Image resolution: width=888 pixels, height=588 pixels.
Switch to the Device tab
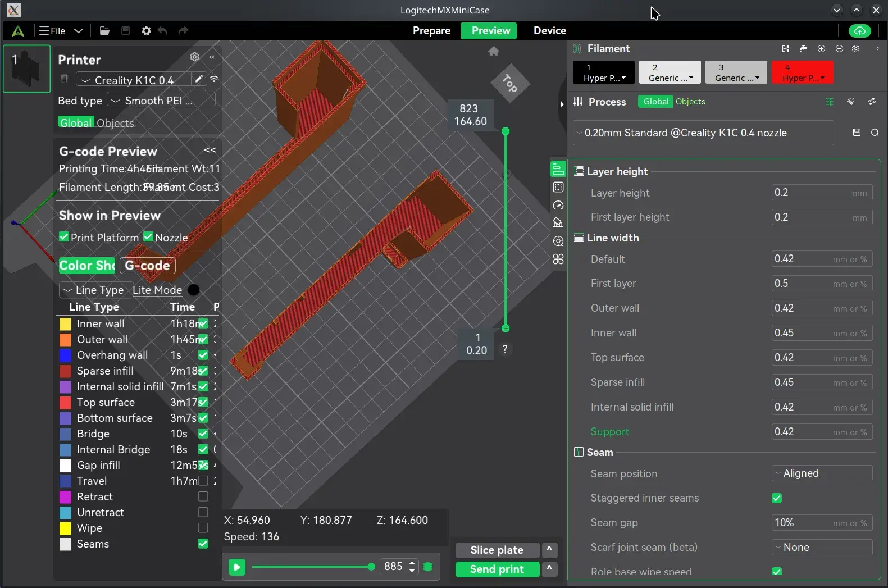(550, 31)
